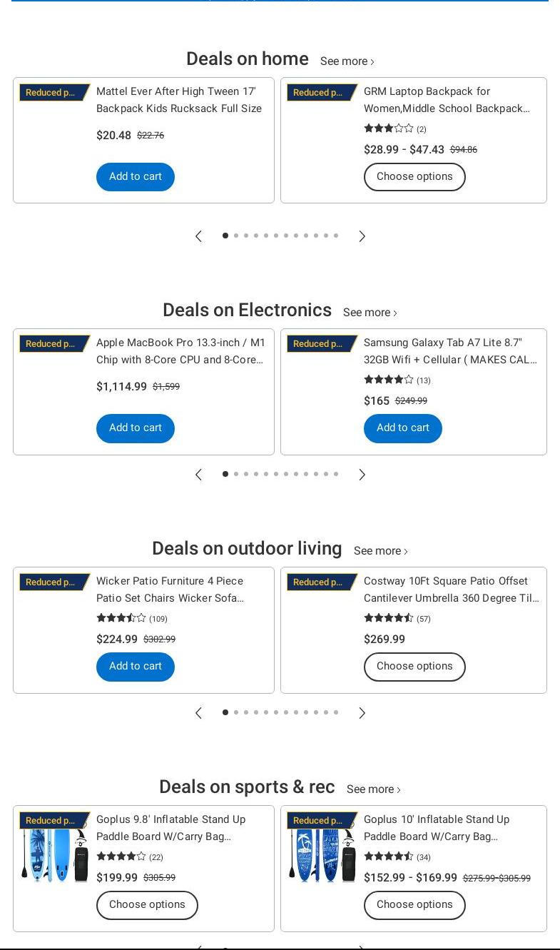Show next Deals on outdoor living items
Screen dimensions: 560x950
362,713
